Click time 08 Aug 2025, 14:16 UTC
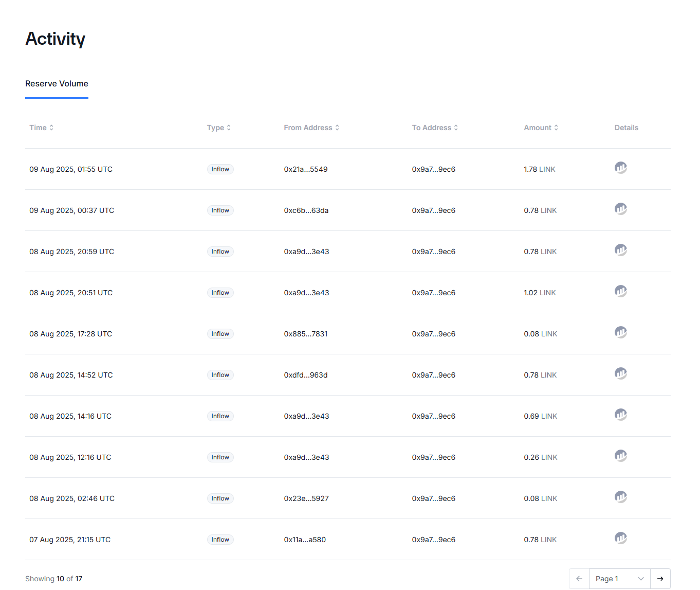Image resolution: width=700 pixels, height=590 pixels. point(70,416)
